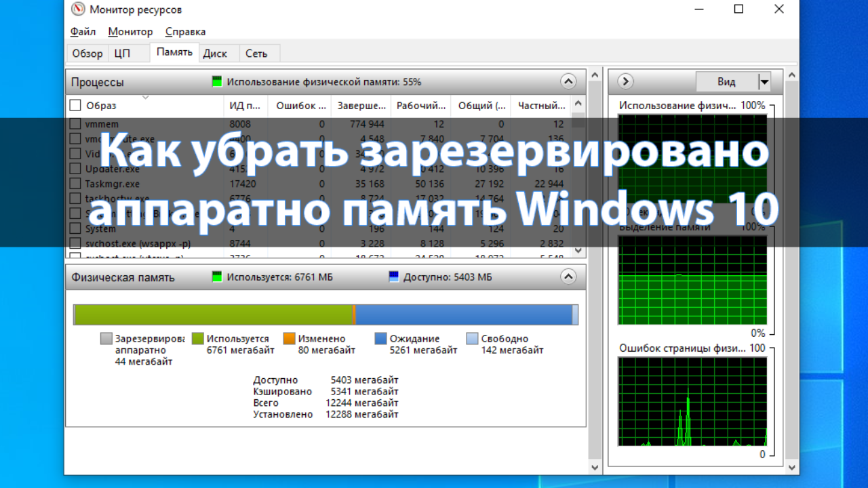The height and width of the screenshot is (488, 868).
Task: Click the green Используется legend swatch
Action: tap(198, 338)
